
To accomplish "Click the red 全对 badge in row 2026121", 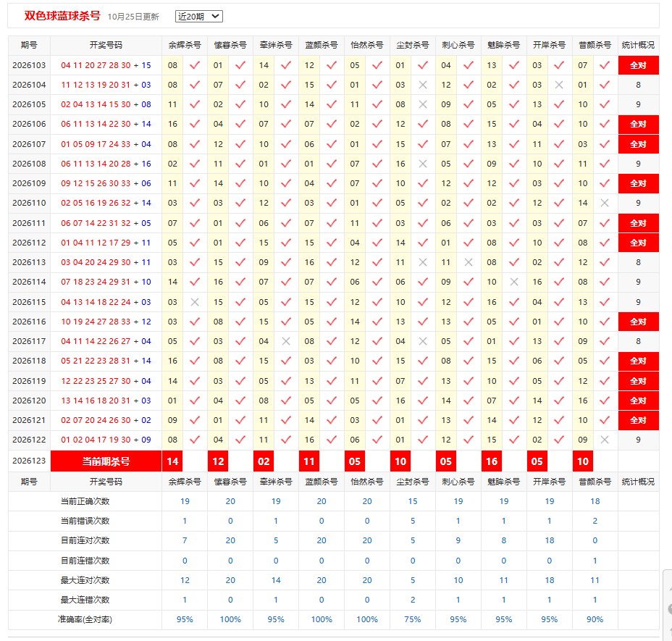I will [638, 420].
